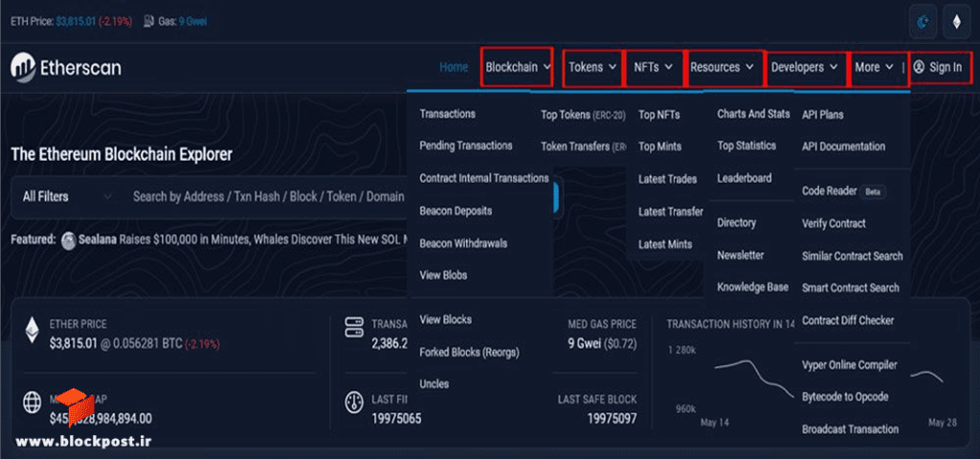
Task: Open the Sealana featured link
Action: (98, 239)
